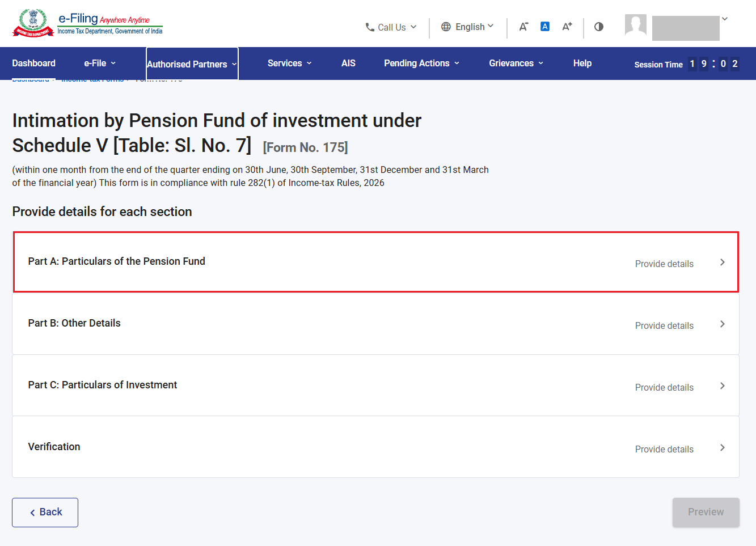The width and height of the screenshot is (756, 546).
Task: Toggle high contrast mode icon
Action: pos(599,27)
